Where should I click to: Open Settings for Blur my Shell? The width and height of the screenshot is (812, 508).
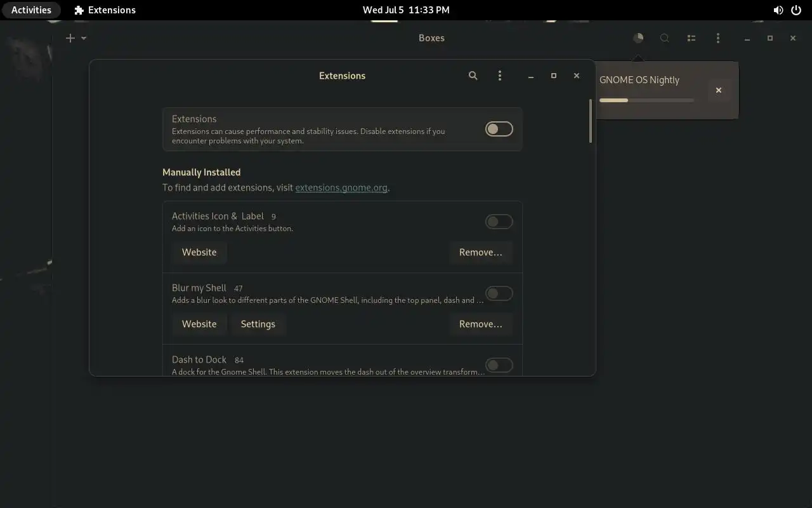[258, 324]
